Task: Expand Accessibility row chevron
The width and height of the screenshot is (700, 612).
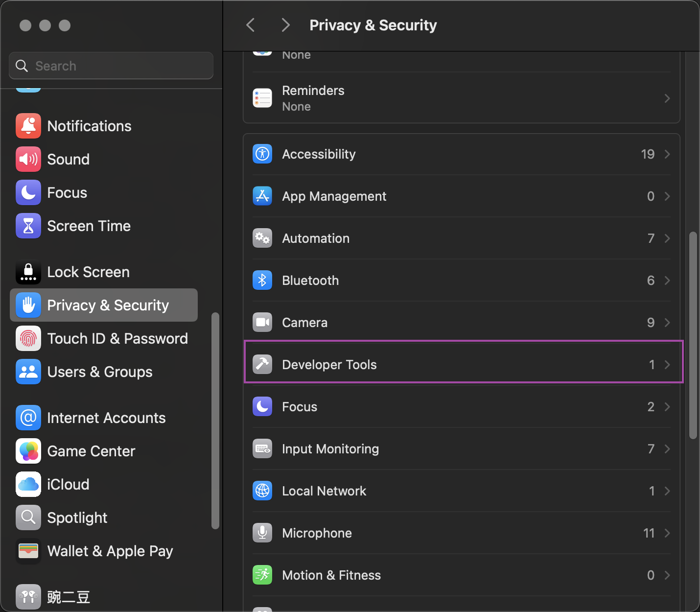Action: click(x=667, y=154)
